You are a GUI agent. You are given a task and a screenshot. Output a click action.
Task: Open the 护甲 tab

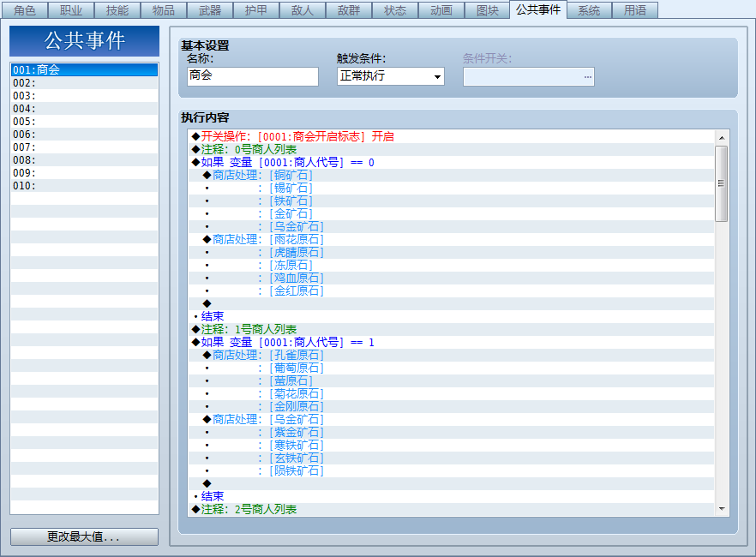pyautogui.click(x=256, y=10)
